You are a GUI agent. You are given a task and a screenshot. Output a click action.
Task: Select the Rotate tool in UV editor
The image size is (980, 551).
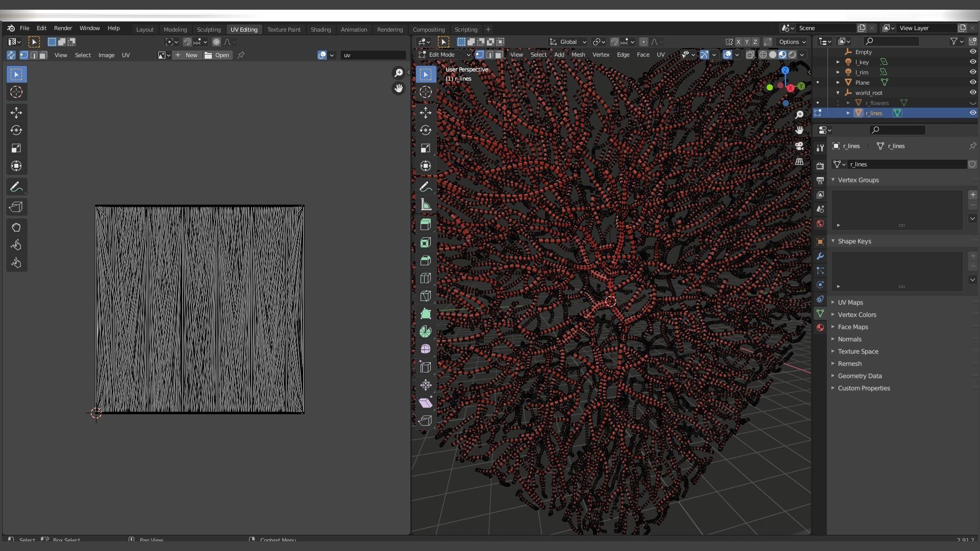(16, 131)
